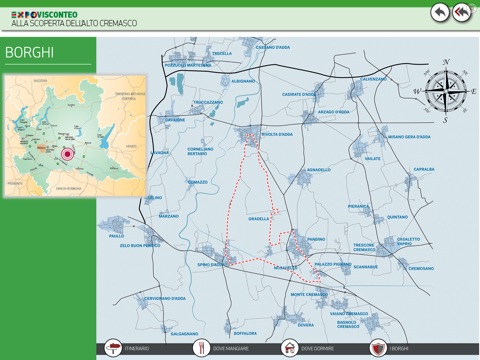The width and height of the screenshot is (480, 360).
Task: Select Paullo on the map
Action: click(x=116, y=236)
